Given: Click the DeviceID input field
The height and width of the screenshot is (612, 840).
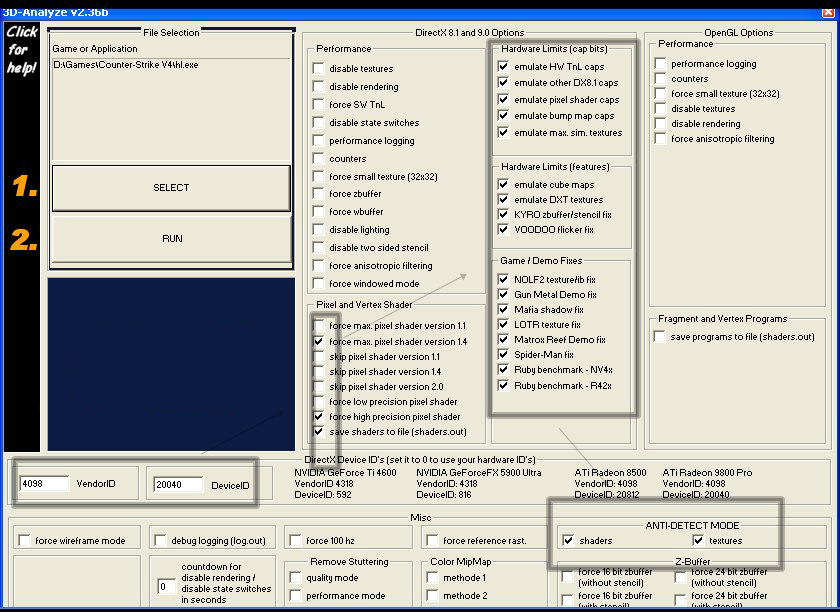Looking at the screenshot, I should pyautogui.click(x=180, y=483).
